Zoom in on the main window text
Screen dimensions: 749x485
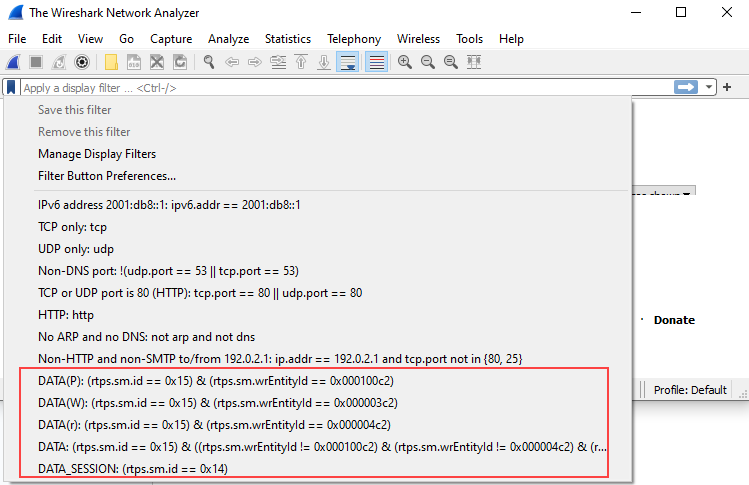(x=405, y=62)
